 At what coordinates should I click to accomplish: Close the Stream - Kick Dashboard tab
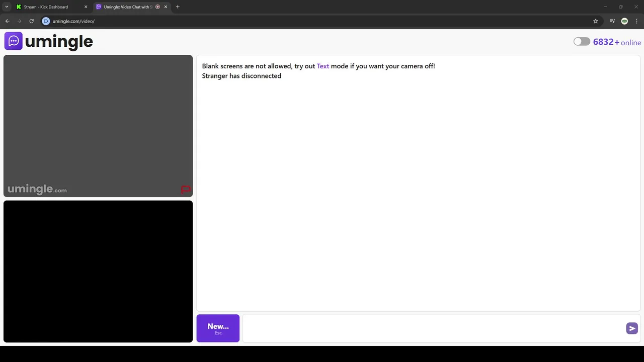[x=86, y=7]
